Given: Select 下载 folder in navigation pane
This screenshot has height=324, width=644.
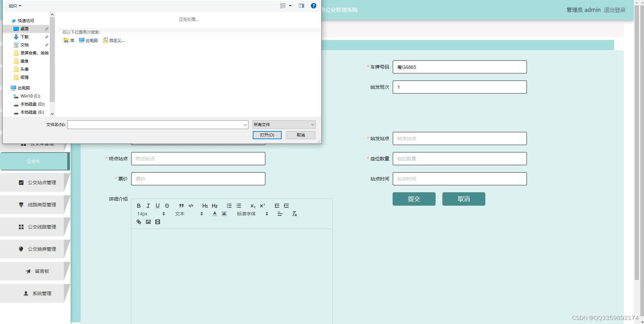Looking at the screenshot, I should pyautogui.click(x=24, y=37).
